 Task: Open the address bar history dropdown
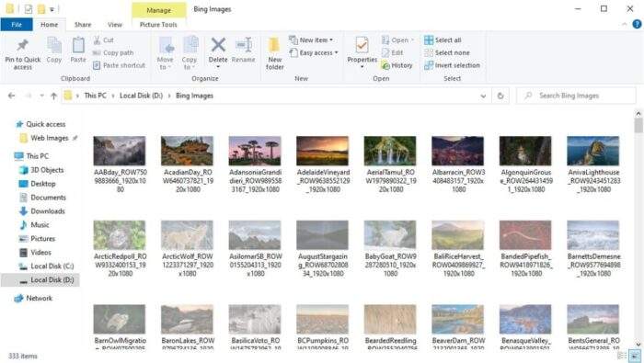483,96
